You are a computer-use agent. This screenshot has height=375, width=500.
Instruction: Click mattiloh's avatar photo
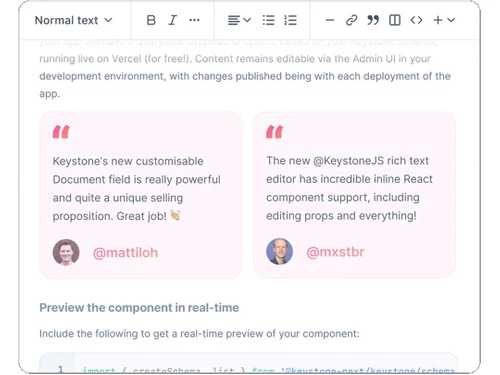tap(66, 252)
